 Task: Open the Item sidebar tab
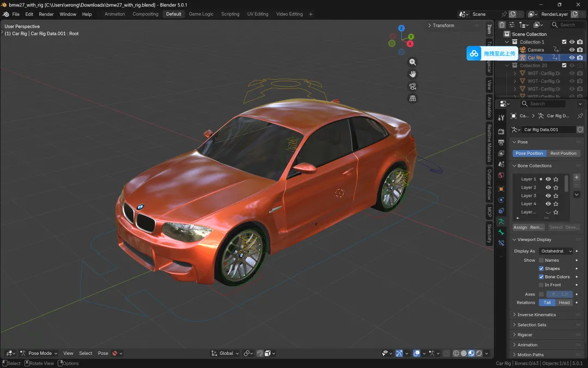[x=489, y=29]
